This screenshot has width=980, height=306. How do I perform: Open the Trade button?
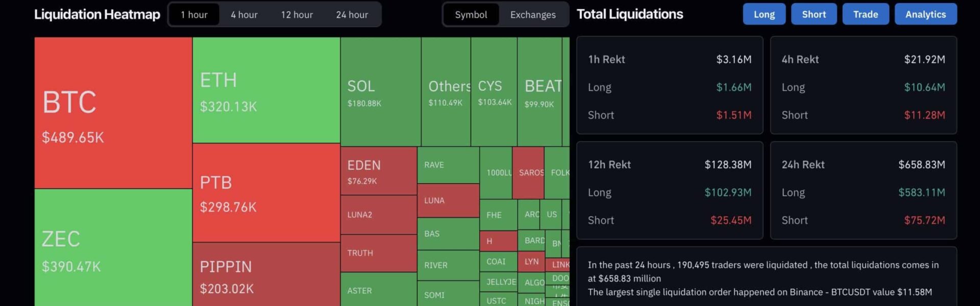click(865, 14)
